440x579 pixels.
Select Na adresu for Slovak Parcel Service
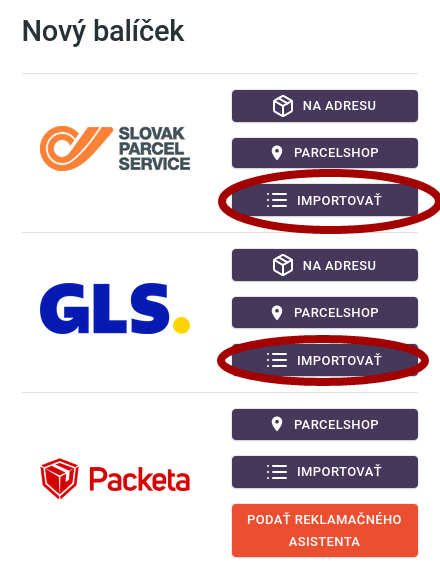point(325,106)
